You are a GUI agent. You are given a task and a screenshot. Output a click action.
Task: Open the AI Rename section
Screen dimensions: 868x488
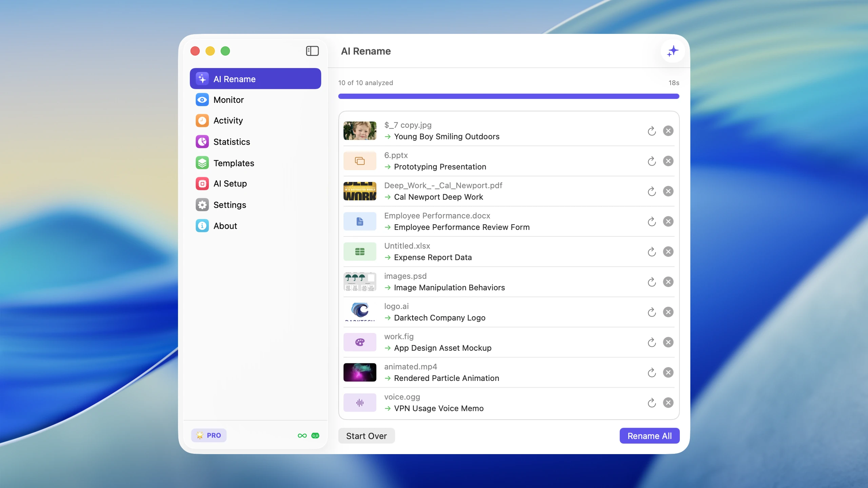255,79
